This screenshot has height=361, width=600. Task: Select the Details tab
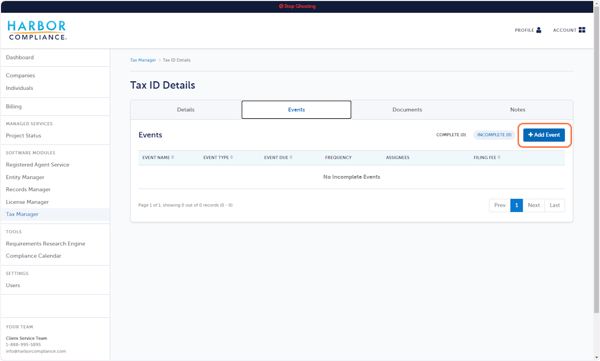pos(186,109)
